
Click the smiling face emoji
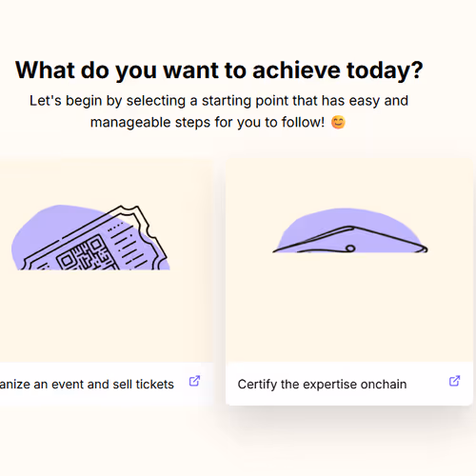click(x=338, y=122)
